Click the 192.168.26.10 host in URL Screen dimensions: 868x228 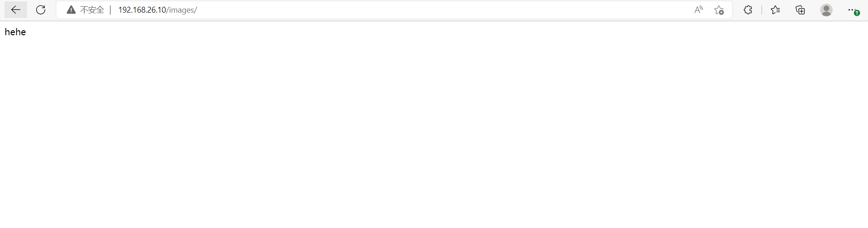tap(142, 10)
